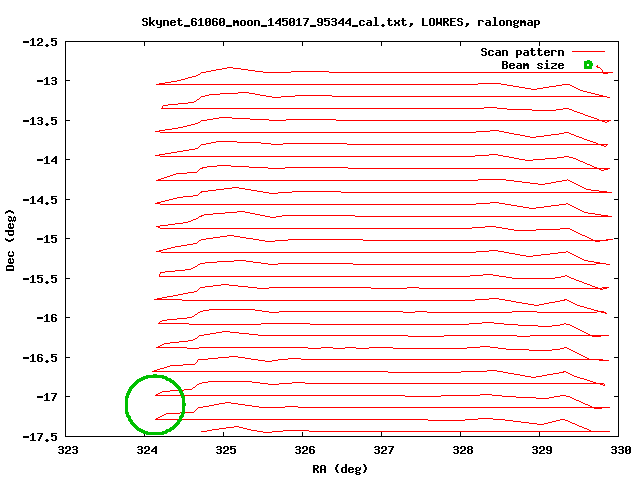
Task: Click the 'RA (deg)' axis label
Action: click(x=340, y=469)
